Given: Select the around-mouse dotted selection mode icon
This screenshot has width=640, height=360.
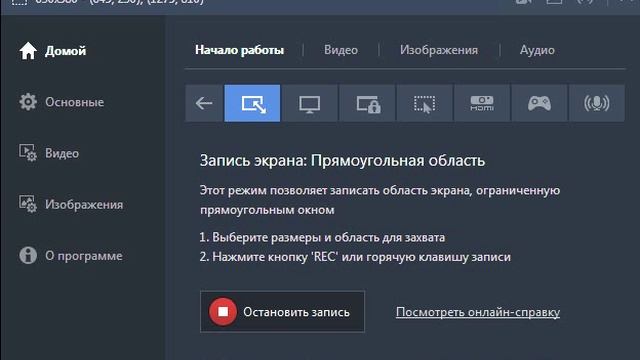Looking at the screenshot, I should point(424,103).
